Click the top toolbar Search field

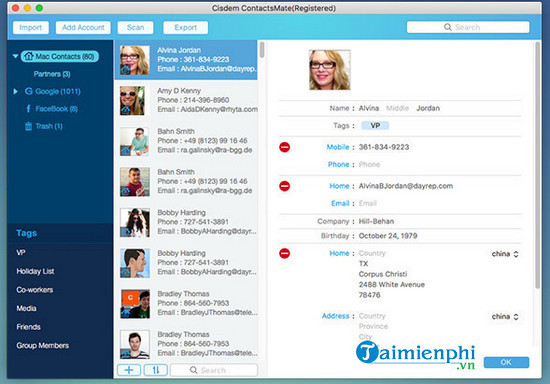coord(468,27)
